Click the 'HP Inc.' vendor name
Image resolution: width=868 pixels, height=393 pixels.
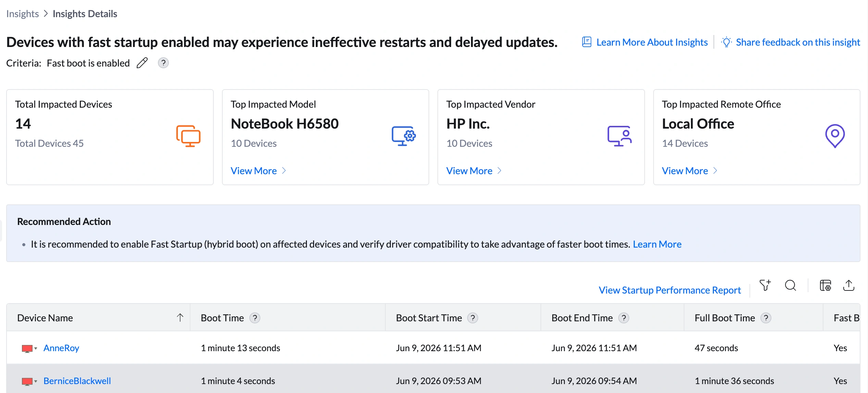point(468,124)
